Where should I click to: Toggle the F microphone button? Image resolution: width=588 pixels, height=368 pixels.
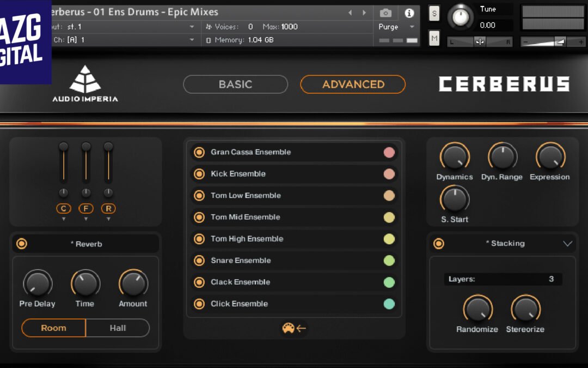86,208
